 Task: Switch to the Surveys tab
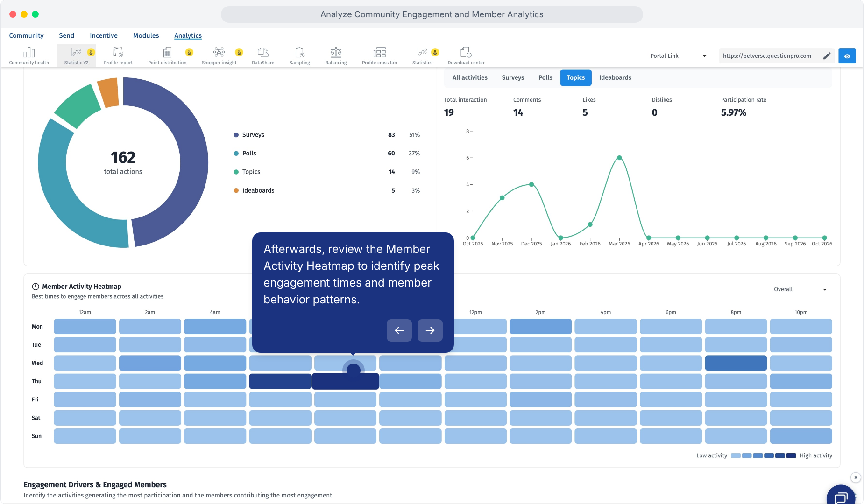click(x=513, y=77)
